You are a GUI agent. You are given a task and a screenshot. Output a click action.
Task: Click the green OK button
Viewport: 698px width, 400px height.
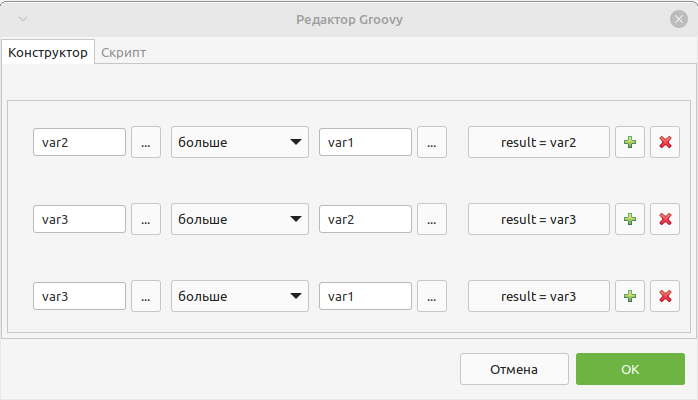pos(630,369)
